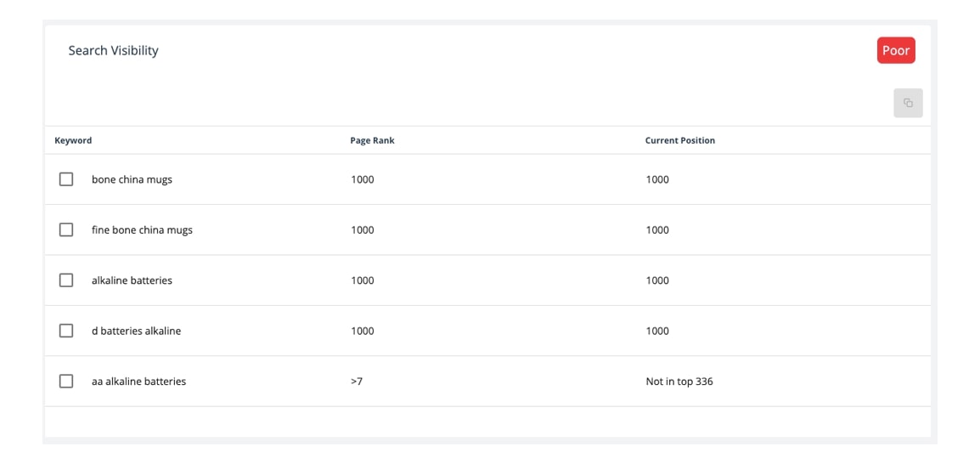Click current position 1000 for alkaline batteries

tap(657, 280)
